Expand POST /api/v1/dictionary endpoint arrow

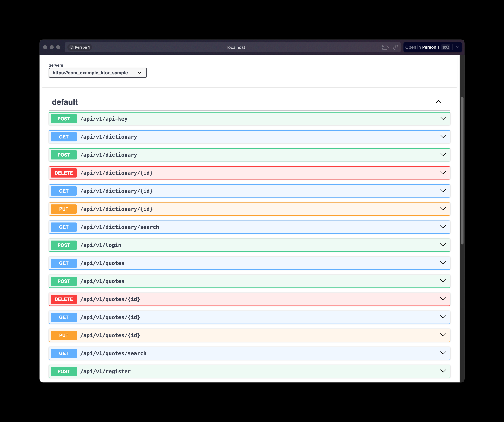coord(443,154)
